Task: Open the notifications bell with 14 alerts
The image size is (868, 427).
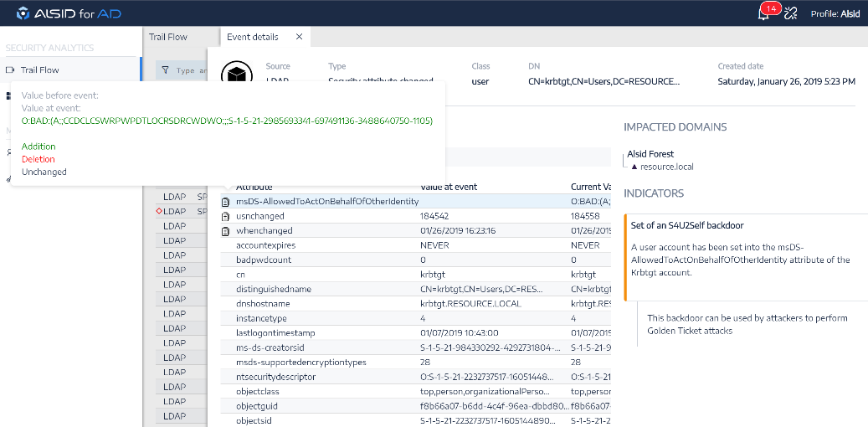Action: [x=763, y=13]
